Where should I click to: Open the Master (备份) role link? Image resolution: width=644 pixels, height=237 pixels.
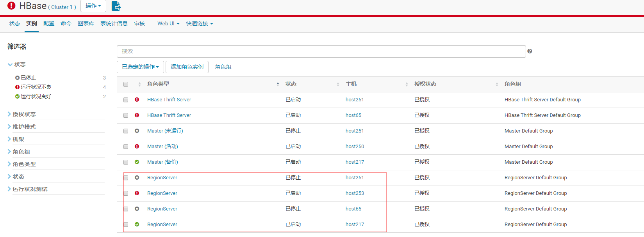162,162
